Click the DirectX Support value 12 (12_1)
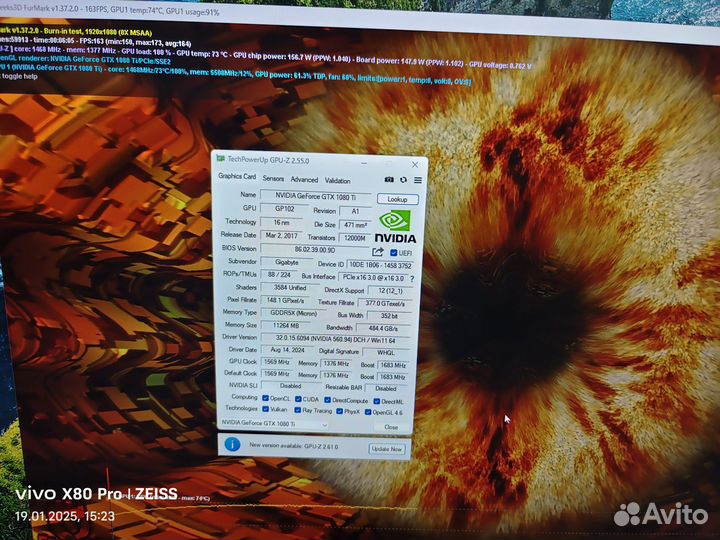This screenshot has height=540, width=720. pos(390,291)
